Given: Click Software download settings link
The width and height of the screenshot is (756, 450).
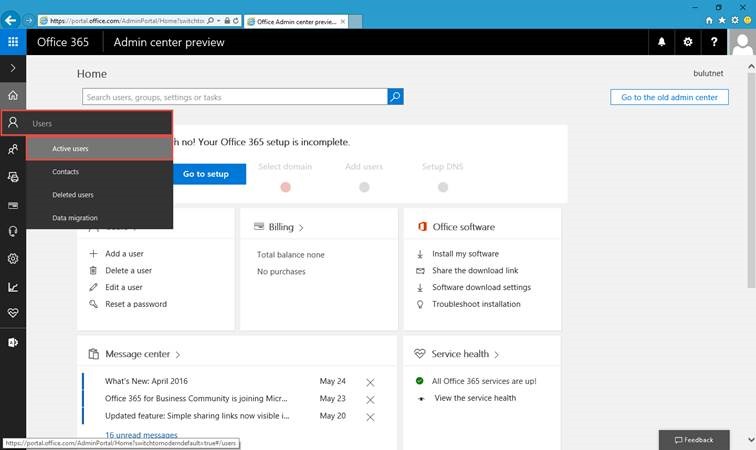Looking at the screenshot, I should click(481, 287).
